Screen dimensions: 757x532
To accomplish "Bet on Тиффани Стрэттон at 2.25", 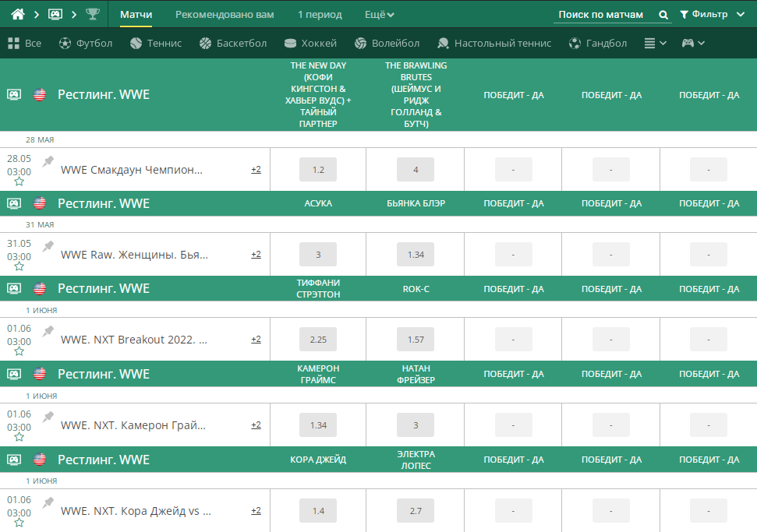I will pyautogui.click(x=318, y=340).
